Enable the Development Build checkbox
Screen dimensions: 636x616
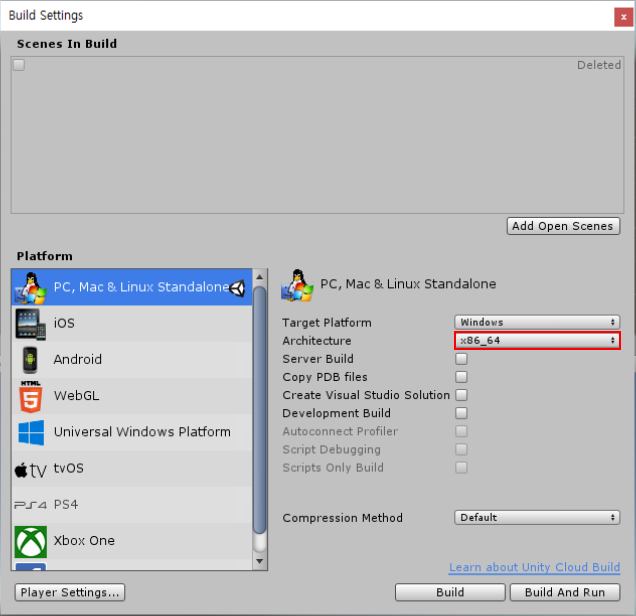pyautogui.click(x=461, y=413)
